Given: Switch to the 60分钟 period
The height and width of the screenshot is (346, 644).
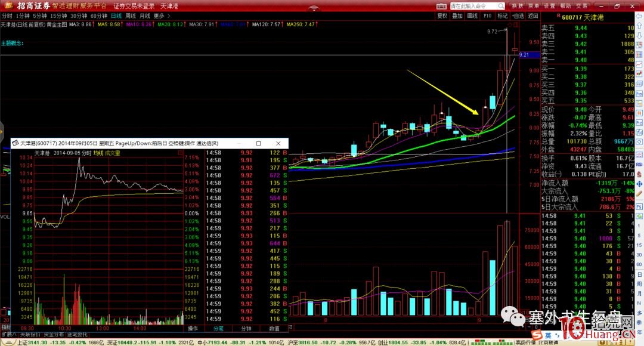Looking at the screenshot, I should click(x=98, y=16).
